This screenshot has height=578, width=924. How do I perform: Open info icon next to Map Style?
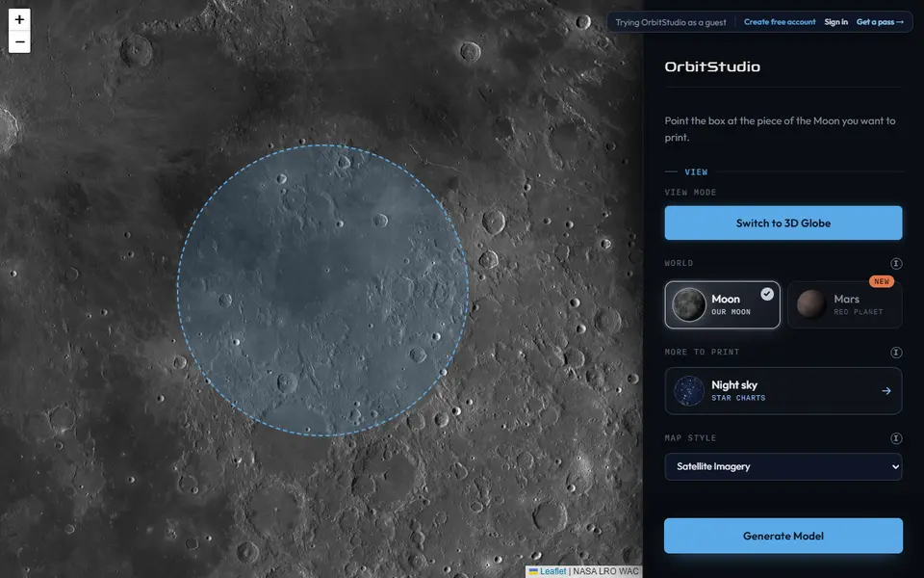(x=896, y=438)
